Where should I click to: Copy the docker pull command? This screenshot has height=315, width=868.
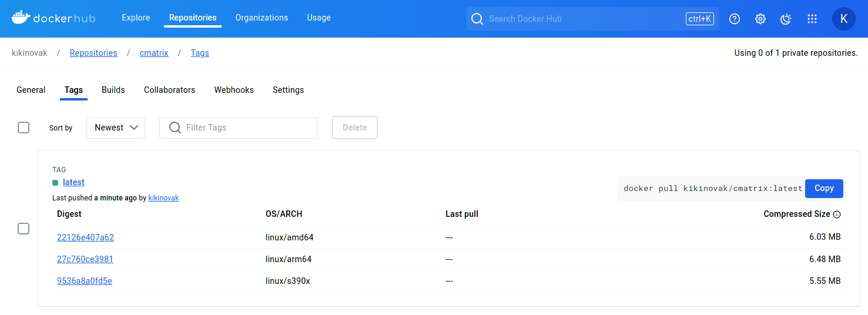824,188
